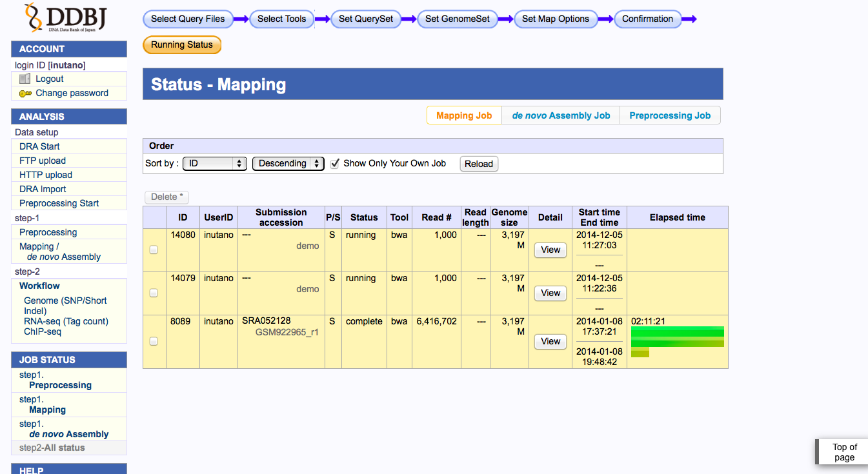Open the Sort by ID dropdown
This screenshot has width=868, height=474.
[214, 164]
